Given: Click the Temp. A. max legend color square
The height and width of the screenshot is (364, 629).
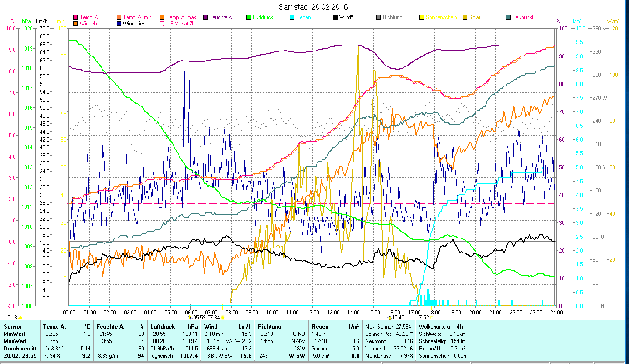Looking at the screenshot, I should tap(163, 17).
